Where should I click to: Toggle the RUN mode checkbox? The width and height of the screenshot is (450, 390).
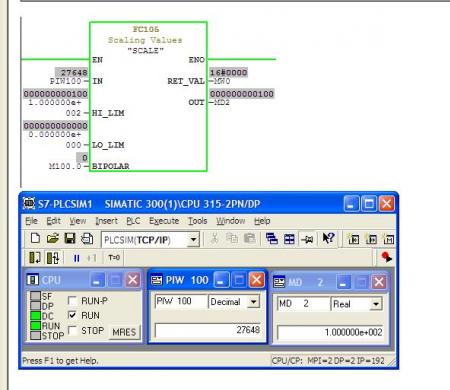(72, 315)
